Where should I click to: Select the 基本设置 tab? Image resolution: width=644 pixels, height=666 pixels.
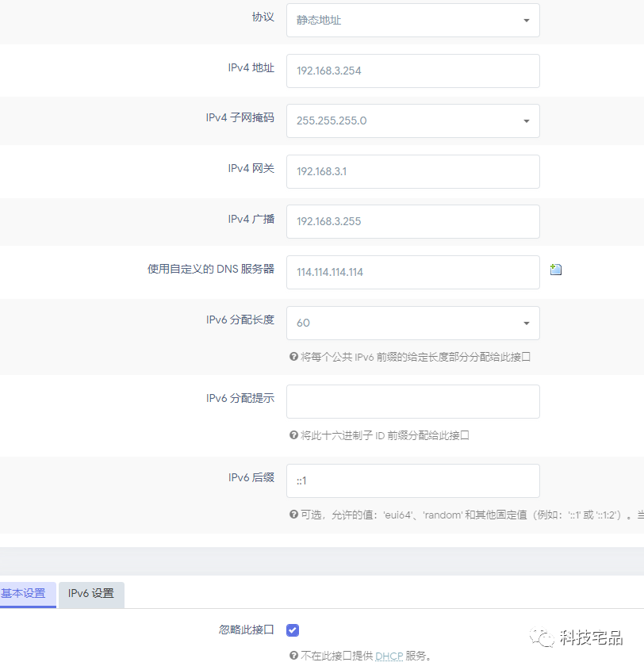point(27,594)
